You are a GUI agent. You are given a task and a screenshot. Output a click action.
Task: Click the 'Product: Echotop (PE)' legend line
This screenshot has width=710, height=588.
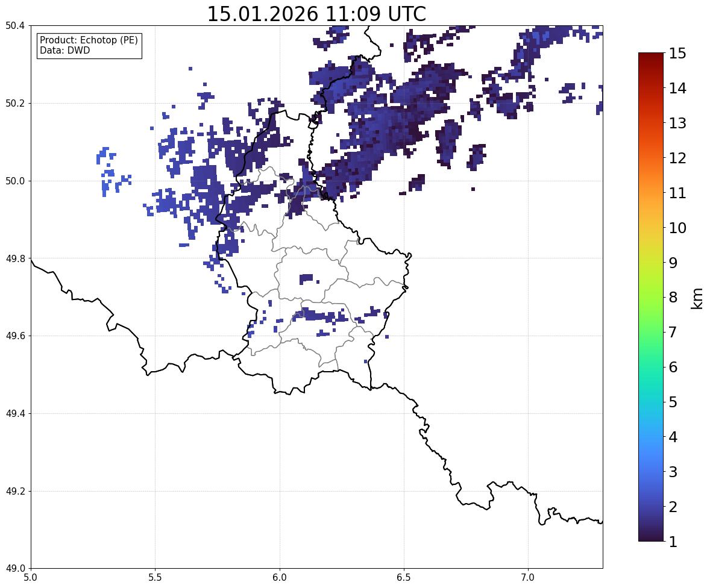coord(89,40)
